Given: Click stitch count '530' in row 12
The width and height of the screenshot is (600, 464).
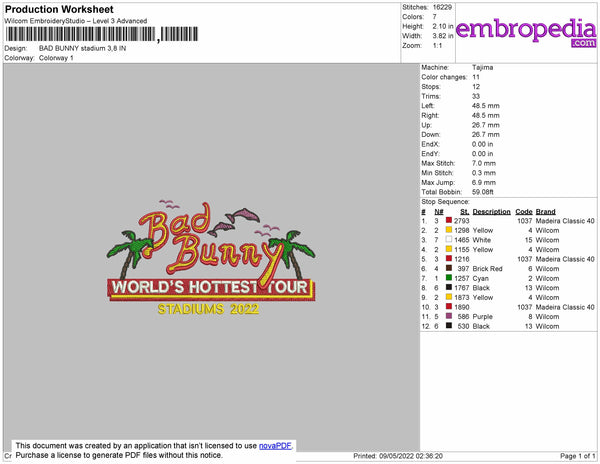Looking at the screenshot, I should 463,326.
